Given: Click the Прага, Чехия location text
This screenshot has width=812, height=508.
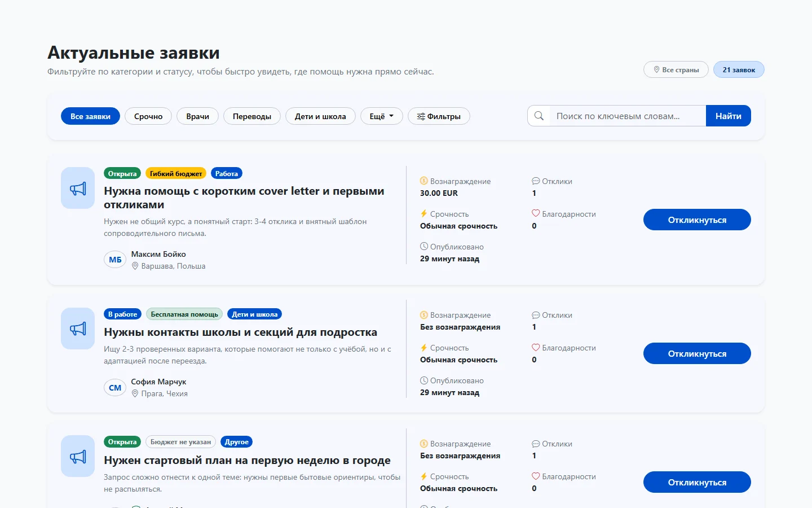Looking at the screenshot, I should (x=164, y=393).
